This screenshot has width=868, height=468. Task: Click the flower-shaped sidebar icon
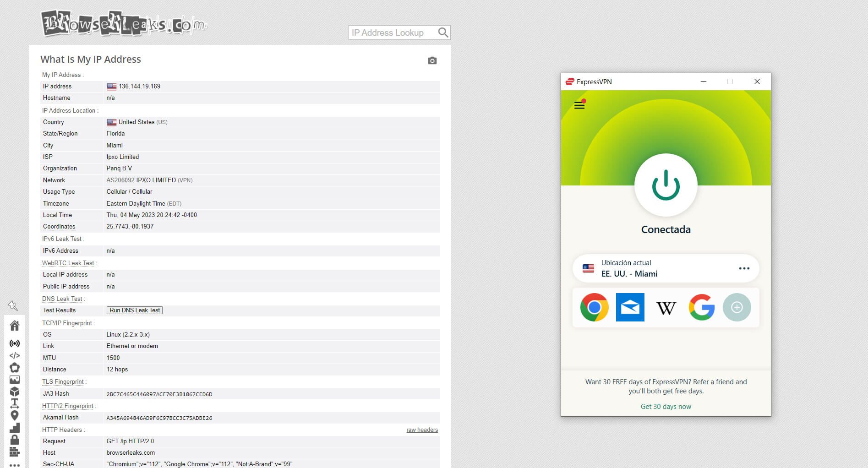click(x=15, y=368)
